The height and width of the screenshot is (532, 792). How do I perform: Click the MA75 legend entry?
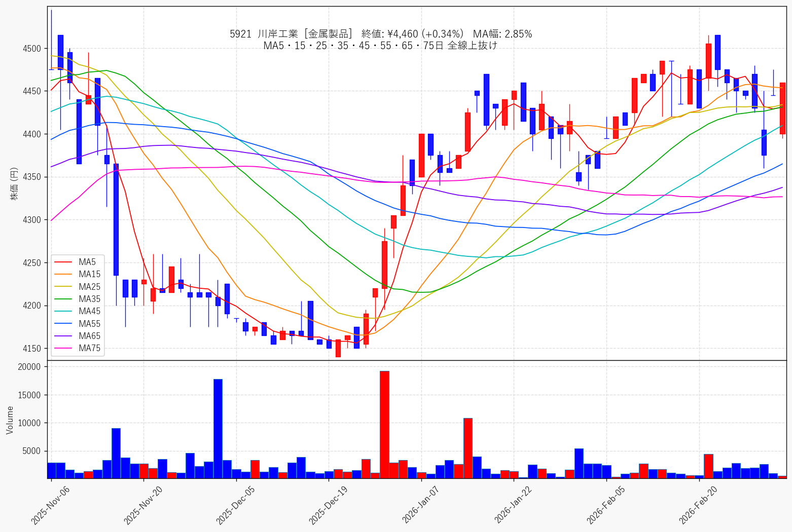click(78, 348)
